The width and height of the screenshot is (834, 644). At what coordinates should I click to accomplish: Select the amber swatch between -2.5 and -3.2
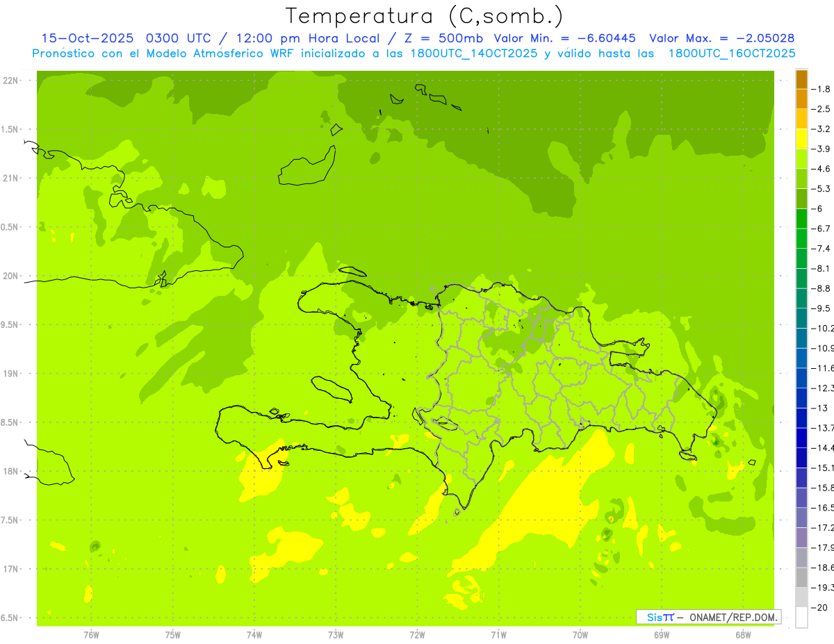(x=801, y=119)
